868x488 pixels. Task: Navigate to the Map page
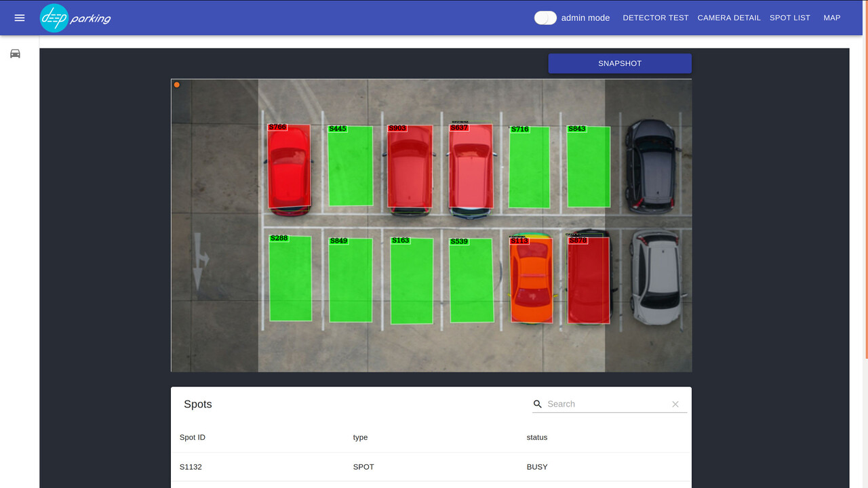coord(832,18)
